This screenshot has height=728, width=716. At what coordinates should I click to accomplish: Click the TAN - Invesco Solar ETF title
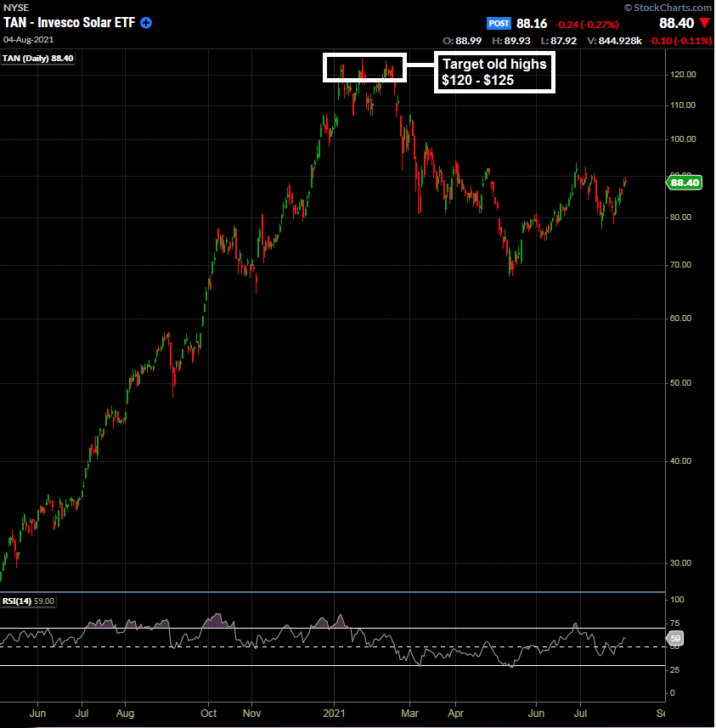coord(69,23)
